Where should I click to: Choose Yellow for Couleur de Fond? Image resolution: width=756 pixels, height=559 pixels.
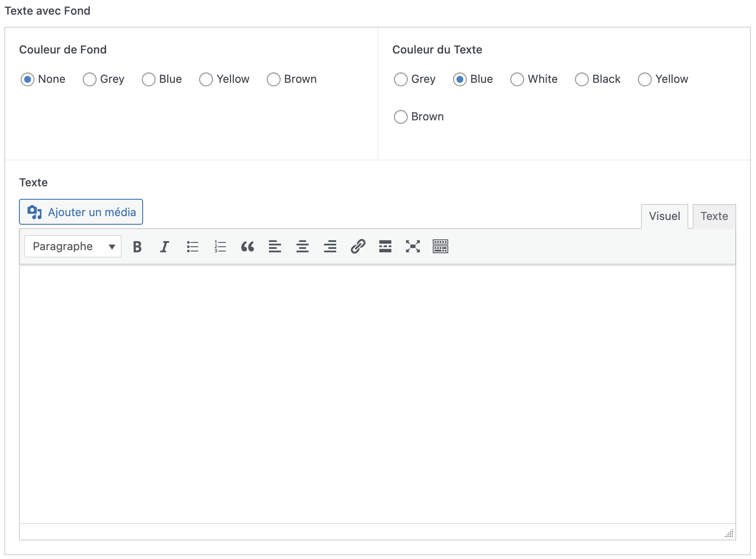206,79
